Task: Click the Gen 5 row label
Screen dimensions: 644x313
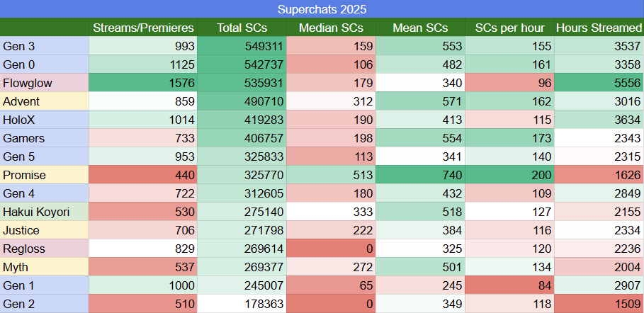Action: coord(45,156)
